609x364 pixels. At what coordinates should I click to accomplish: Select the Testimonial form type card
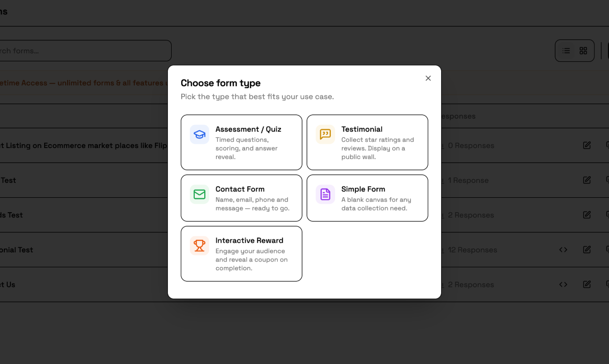[x=367, y=142]
